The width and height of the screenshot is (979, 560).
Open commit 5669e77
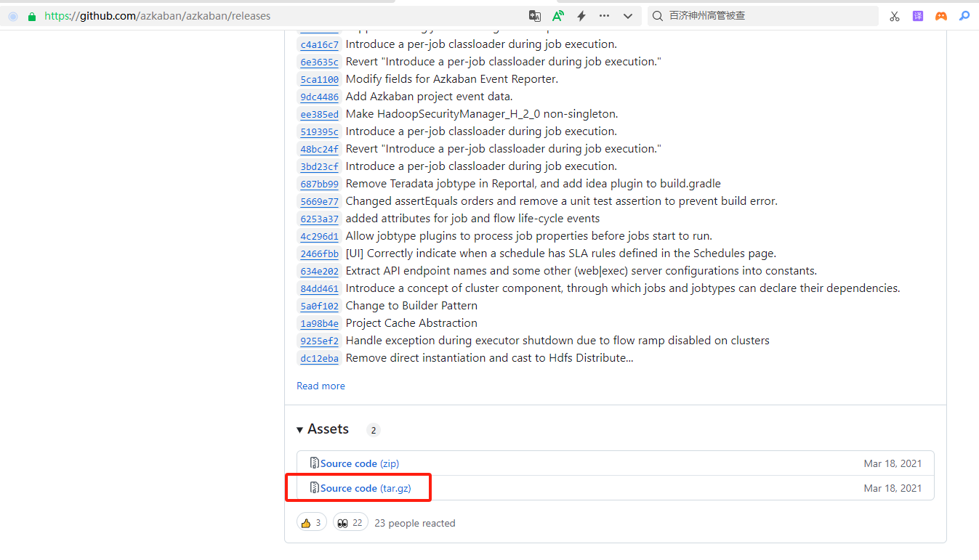pyautogui.click(x=320, y=202)
